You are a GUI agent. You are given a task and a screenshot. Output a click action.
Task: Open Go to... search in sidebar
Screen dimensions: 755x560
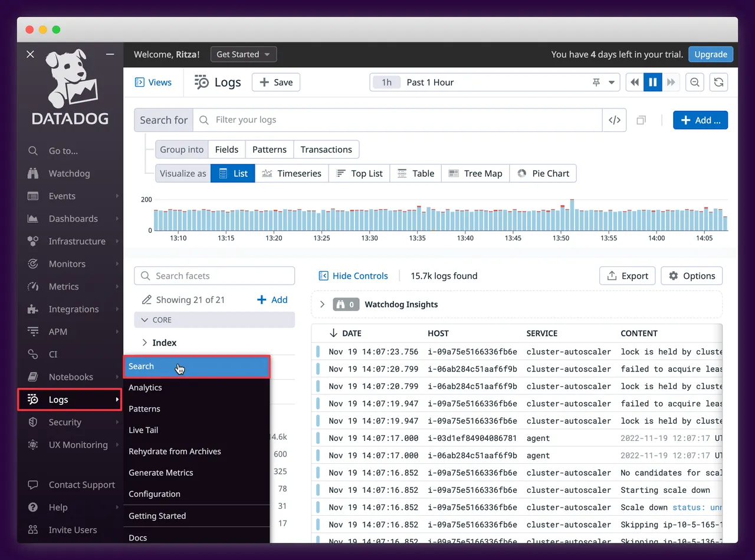[63, 151]
